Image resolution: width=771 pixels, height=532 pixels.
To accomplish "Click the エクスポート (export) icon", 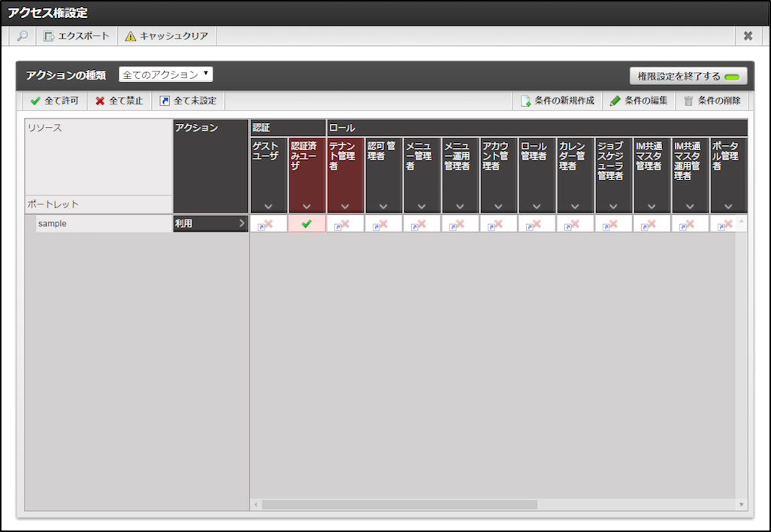I will coord(47,35).
